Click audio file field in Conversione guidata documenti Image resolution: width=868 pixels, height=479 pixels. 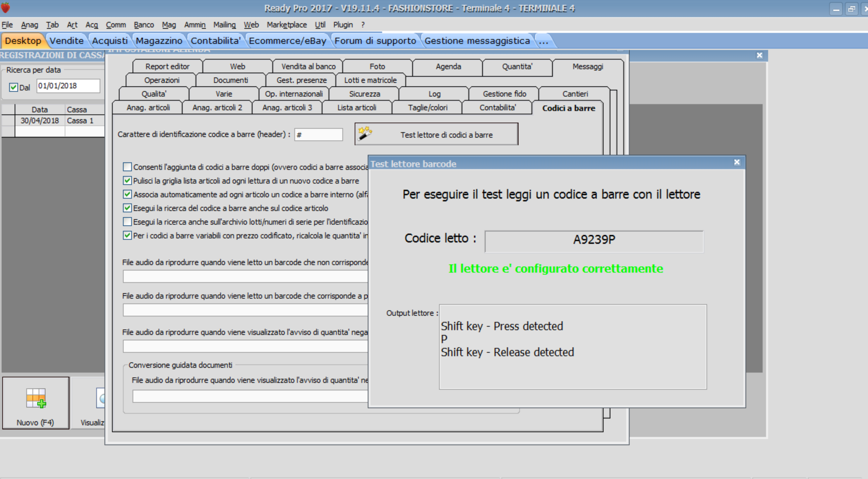tap(250, 396)
